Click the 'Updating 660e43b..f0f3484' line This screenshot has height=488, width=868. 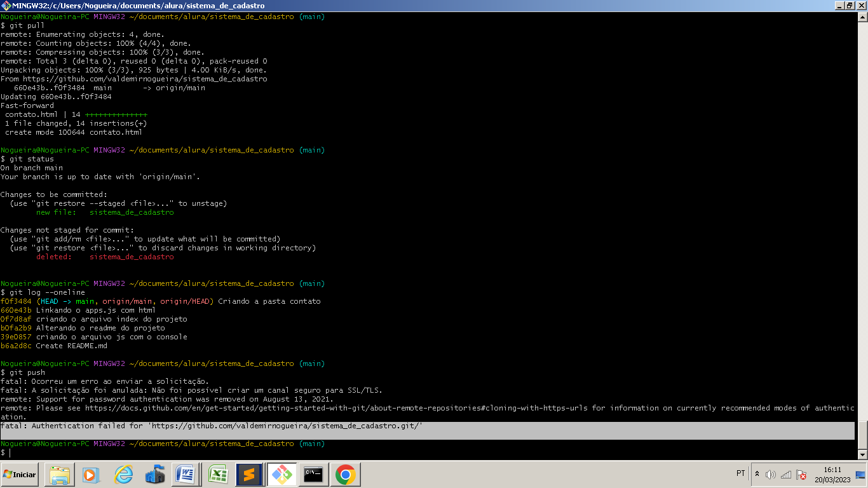coord(56,97)
